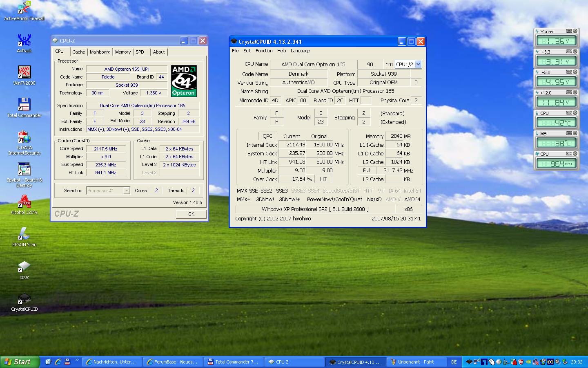Screen dimensions: 588x368
Task: Click the DE language indicator
Action: [x=454, y=362]
